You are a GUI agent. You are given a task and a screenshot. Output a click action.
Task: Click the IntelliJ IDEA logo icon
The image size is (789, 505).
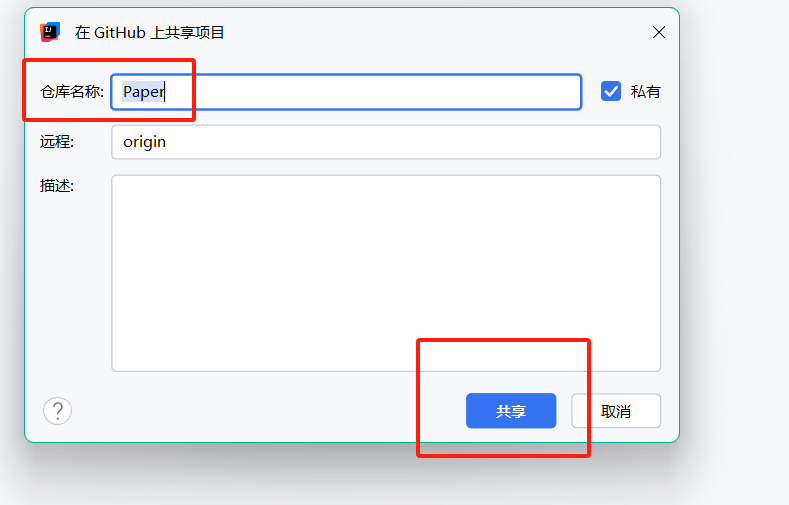[x=50, y=32]
